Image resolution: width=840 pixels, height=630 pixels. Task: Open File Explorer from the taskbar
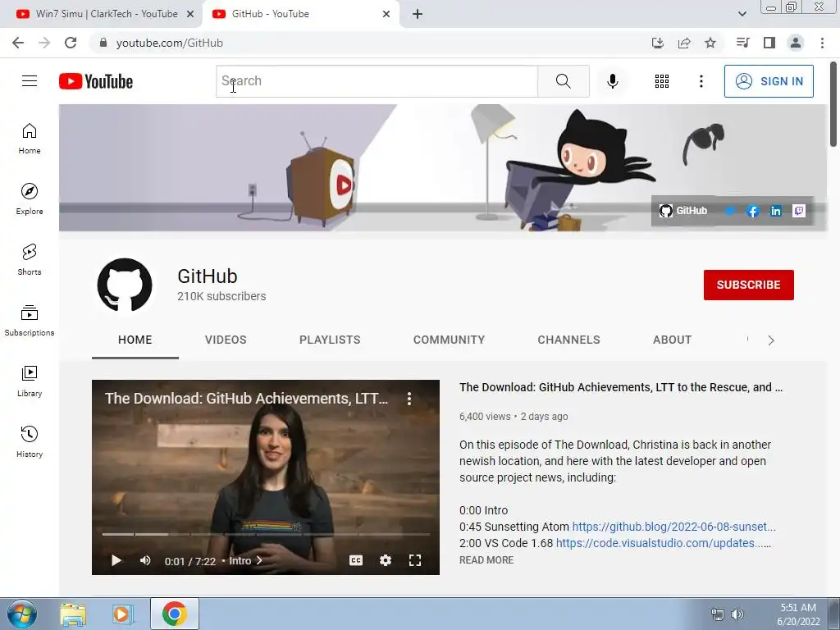pyautogui.click(x=73, y=614)
